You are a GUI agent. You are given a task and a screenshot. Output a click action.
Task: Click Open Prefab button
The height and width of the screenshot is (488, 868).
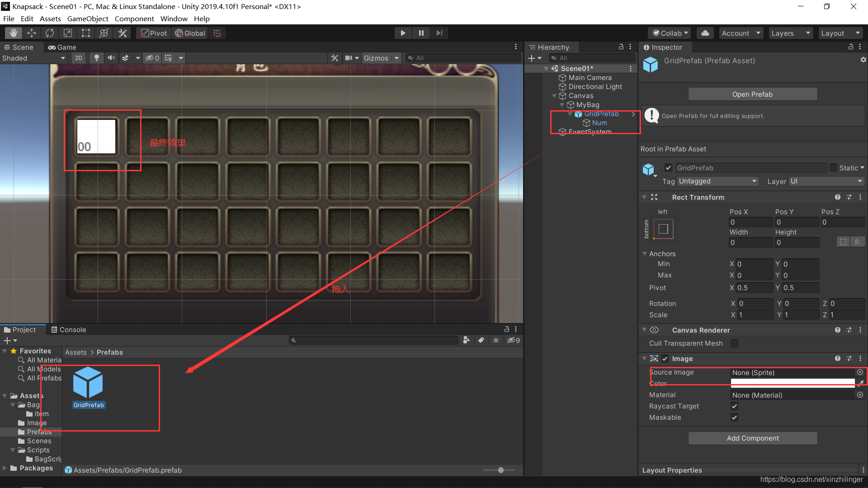(752, 94)
